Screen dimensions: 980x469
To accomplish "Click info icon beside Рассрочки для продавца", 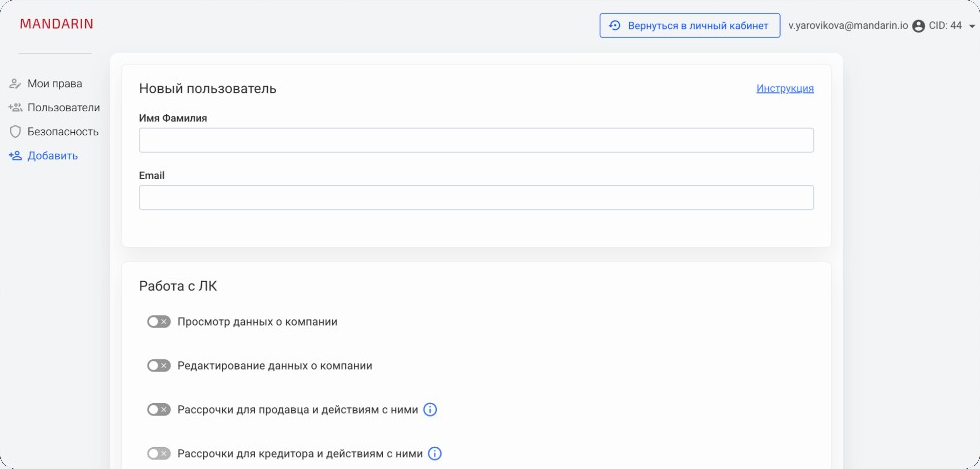I will click(x=430, y=410).
